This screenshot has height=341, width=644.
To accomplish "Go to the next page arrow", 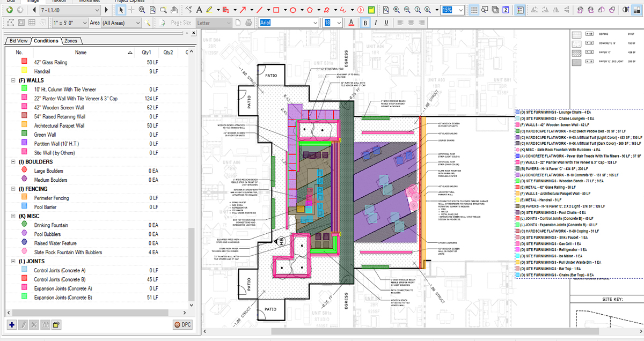I will (x=106, y=10).
